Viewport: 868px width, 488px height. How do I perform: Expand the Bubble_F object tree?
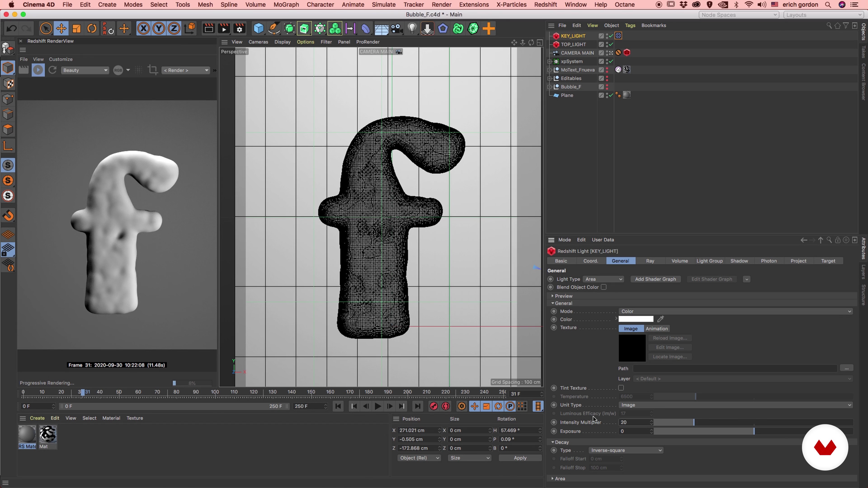(550, 87)
